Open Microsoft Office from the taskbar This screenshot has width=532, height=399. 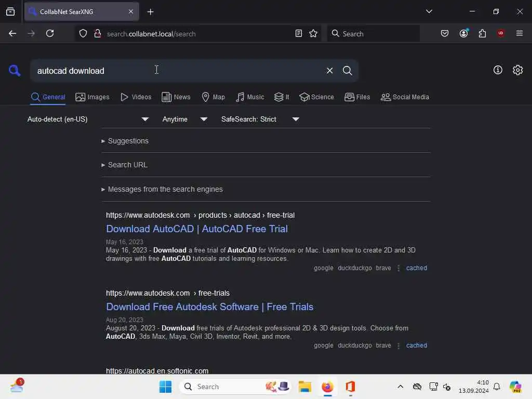[350, 387]
